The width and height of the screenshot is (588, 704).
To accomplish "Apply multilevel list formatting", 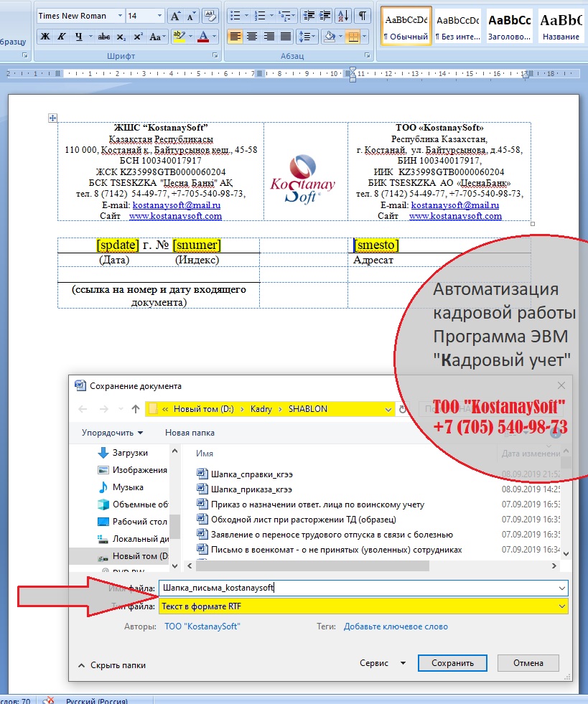I will point(284,17).
